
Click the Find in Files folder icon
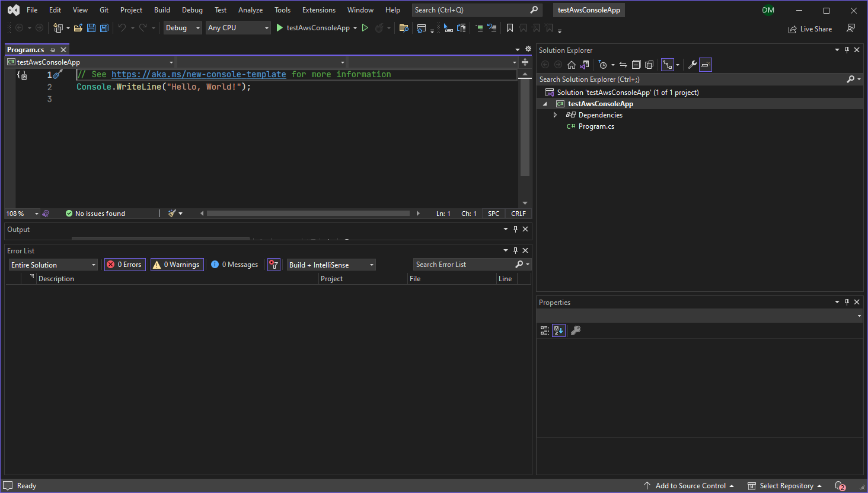pyautogui.click(x=404, y=28)
